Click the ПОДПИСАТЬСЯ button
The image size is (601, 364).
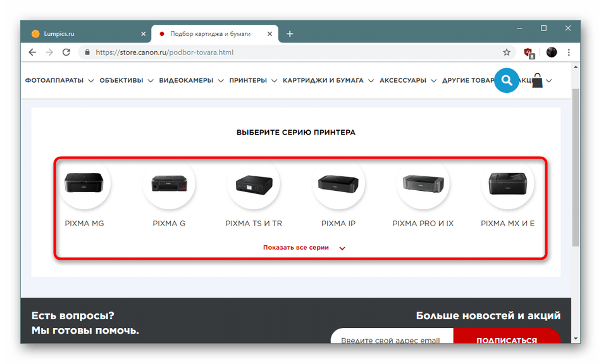(507, 336)
